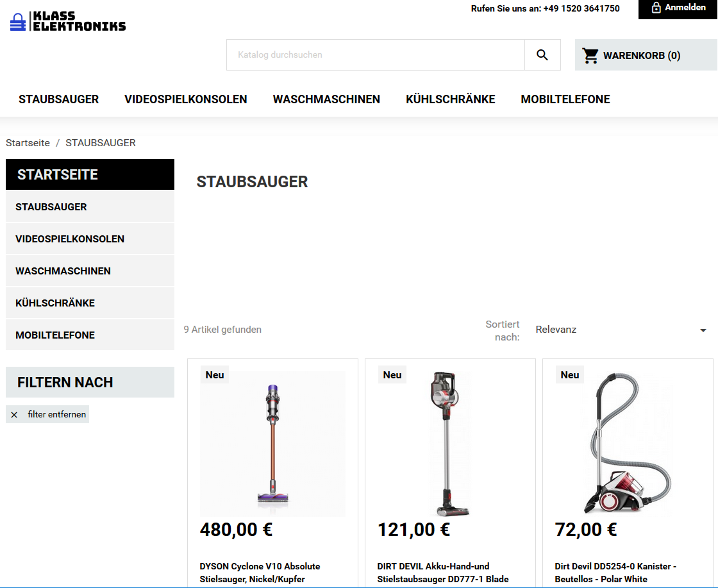Viewport: 718px width, 588px height.
Task: Open the Dirt Devil DD777-1 Blade image
Action: tap(450, 444)
